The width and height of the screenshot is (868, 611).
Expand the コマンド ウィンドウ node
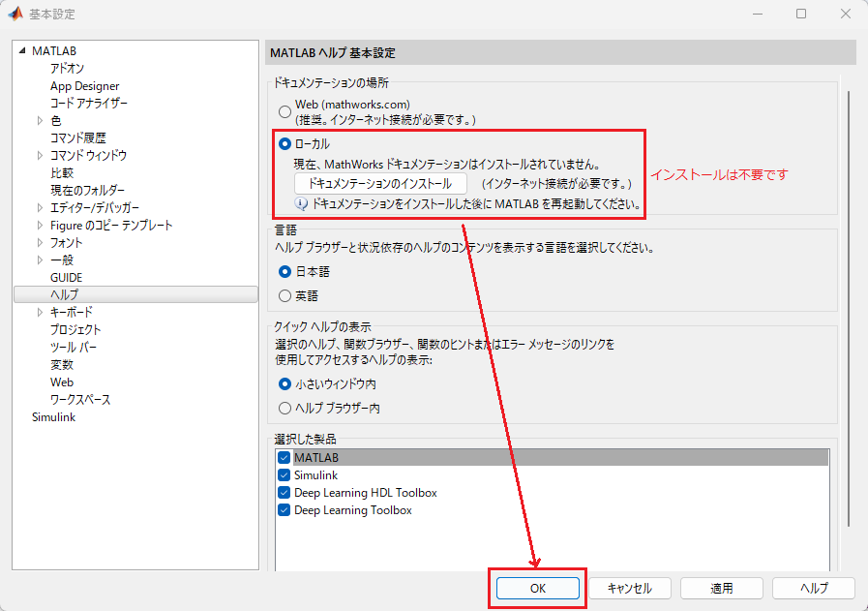tap(40, 155)
